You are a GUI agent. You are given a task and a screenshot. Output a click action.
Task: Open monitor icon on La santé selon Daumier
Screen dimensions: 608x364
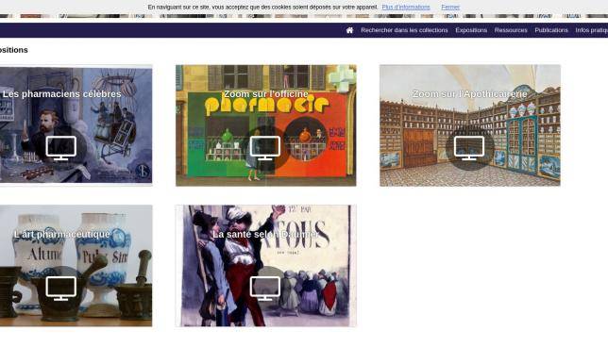(265, 289)
